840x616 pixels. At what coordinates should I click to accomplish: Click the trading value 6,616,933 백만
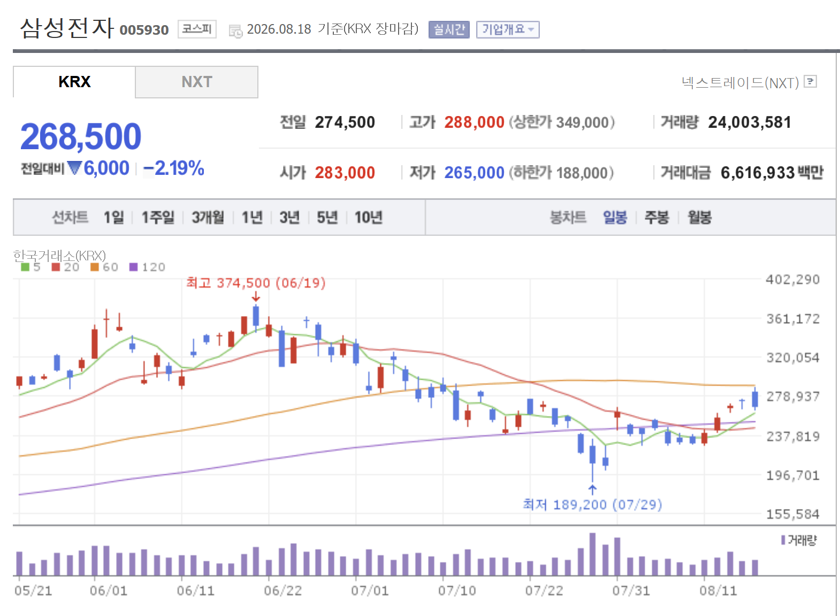772,173
